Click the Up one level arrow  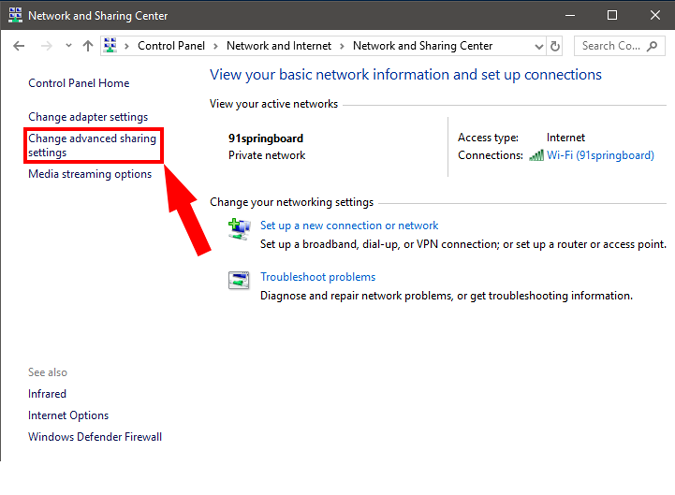pos(88,46)
